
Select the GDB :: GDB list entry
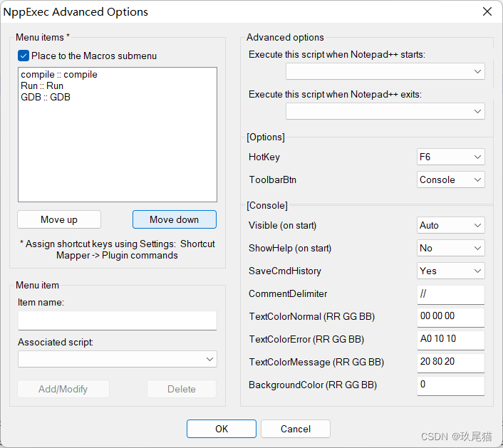pyautogui.click(x=46, y=97)
